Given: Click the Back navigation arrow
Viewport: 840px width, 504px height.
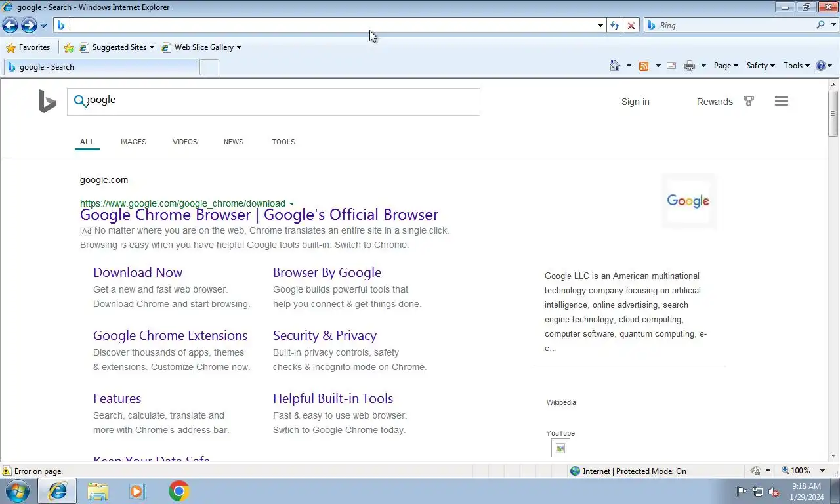Looking at the screenshot, I should pos(10,25).
